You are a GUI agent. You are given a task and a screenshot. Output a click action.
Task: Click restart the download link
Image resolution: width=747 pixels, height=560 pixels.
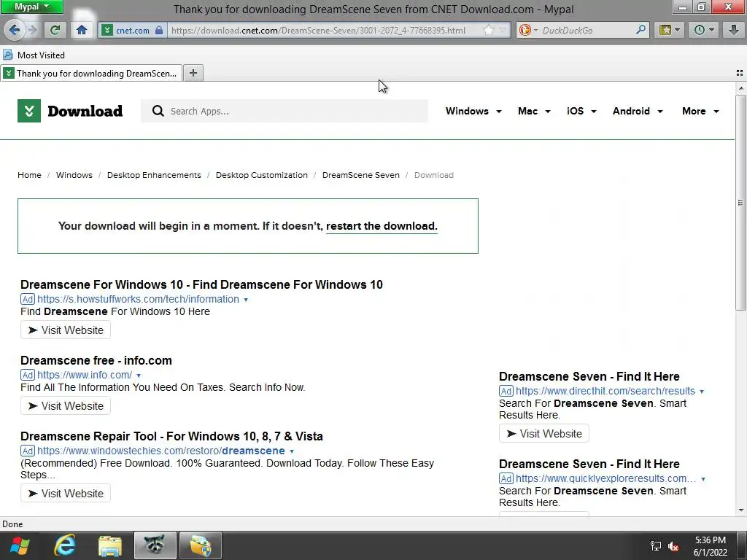[x=382, y=226]
